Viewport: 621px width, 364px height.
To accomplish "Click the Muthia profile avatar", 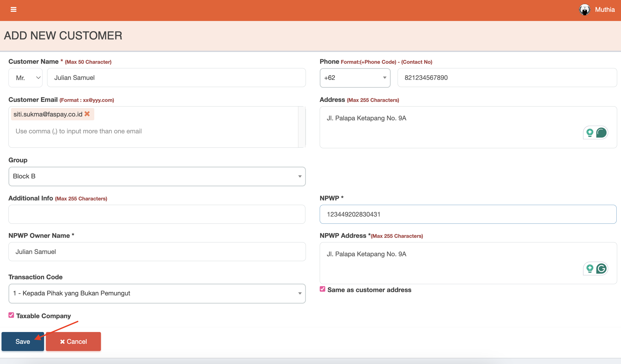I will (585, 10).
